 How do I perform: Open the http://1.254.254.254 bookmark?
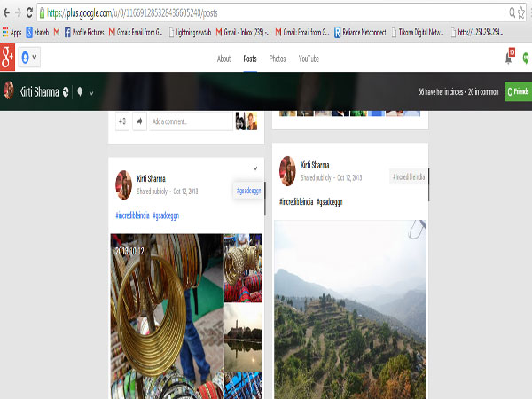[x=477, y=32]
